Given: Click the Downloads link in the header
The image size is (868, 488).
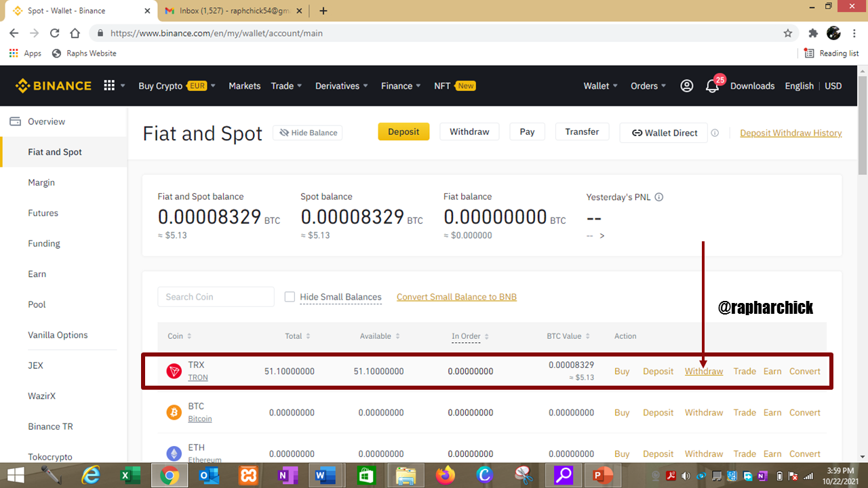Looking at the screenshot, I should pyautogui.click(x=752, y=85).
